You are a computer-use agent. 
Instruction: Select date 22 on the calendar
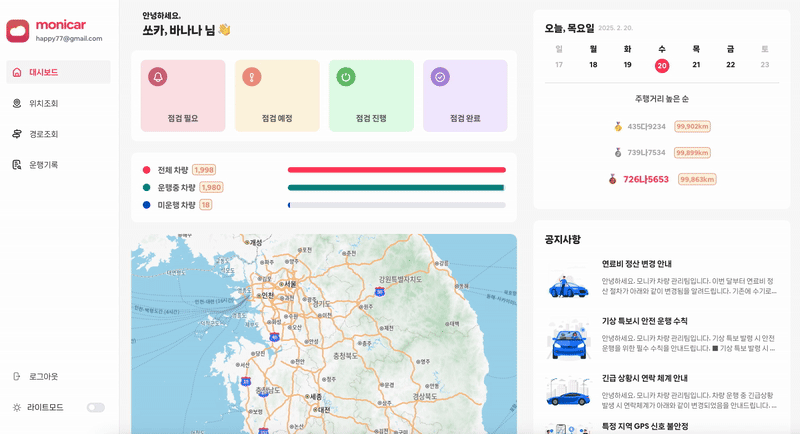[x=731, y=65]
